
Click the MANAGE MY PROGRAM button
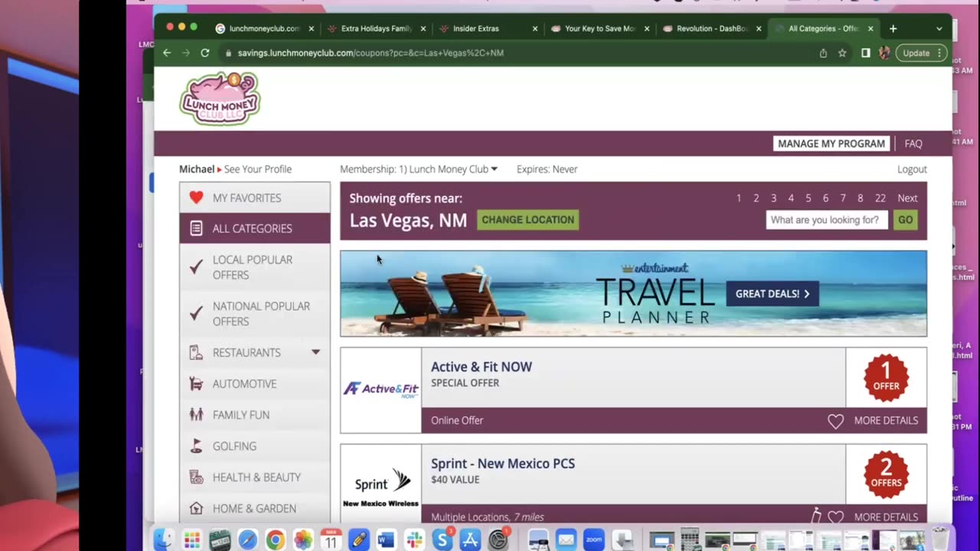831,143
